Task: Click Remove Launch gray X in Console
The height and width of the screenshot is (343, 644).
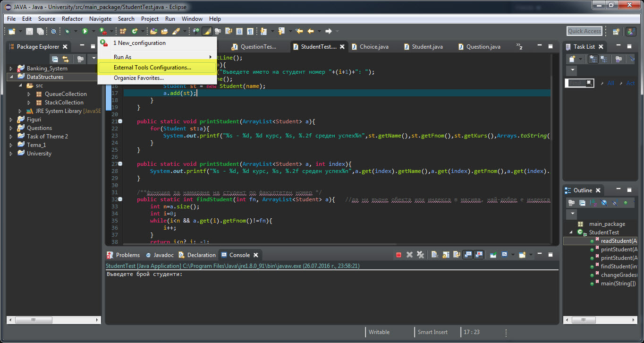Action: click(409, 255)
